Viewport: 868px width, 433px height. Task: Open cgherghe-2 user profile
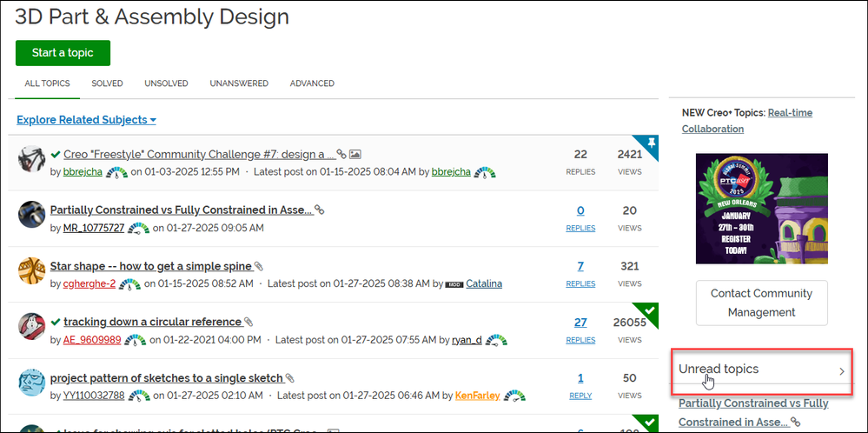click(89, 283)
